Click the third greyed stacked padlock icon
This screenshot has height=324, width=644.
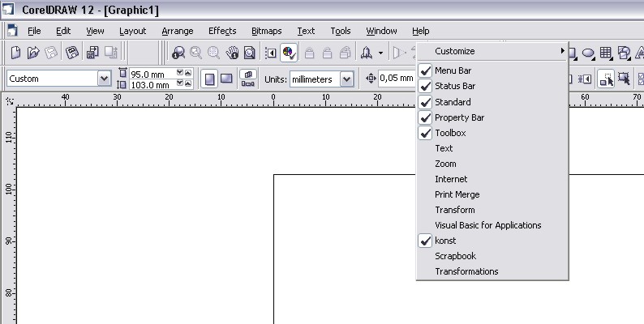point(346,53)
